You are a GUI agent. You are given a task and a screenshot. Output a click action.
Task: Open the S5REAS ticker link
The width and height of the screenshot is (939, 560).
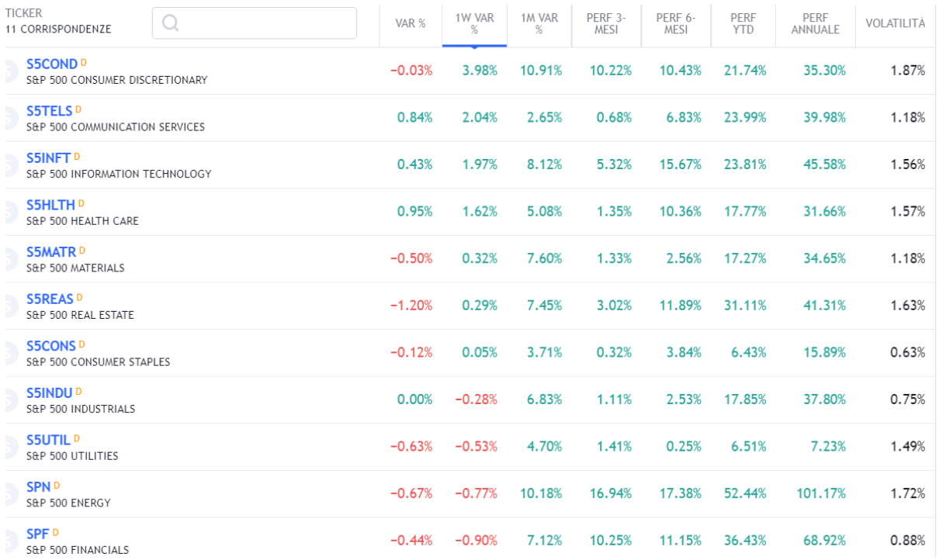[x=50, y=299]
